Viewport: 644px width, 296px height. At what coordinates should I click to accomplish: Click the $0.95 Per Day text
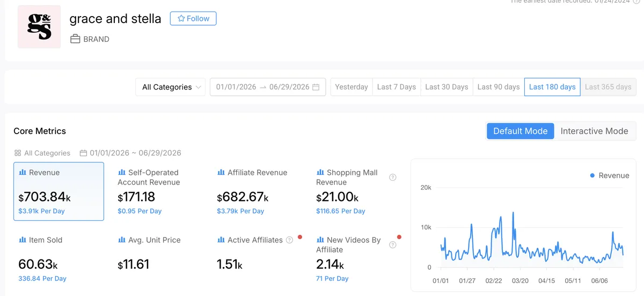(x=140, y=211)
